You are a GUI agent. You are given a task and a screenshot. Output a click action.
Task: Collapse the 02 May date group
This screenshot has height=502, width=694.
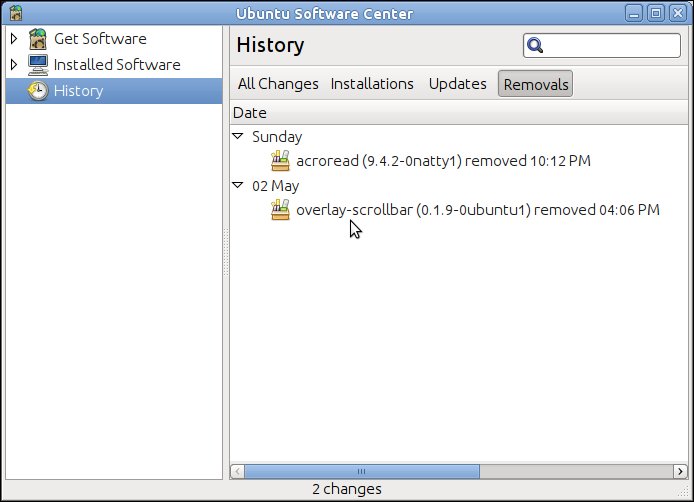tap(238, 185)
